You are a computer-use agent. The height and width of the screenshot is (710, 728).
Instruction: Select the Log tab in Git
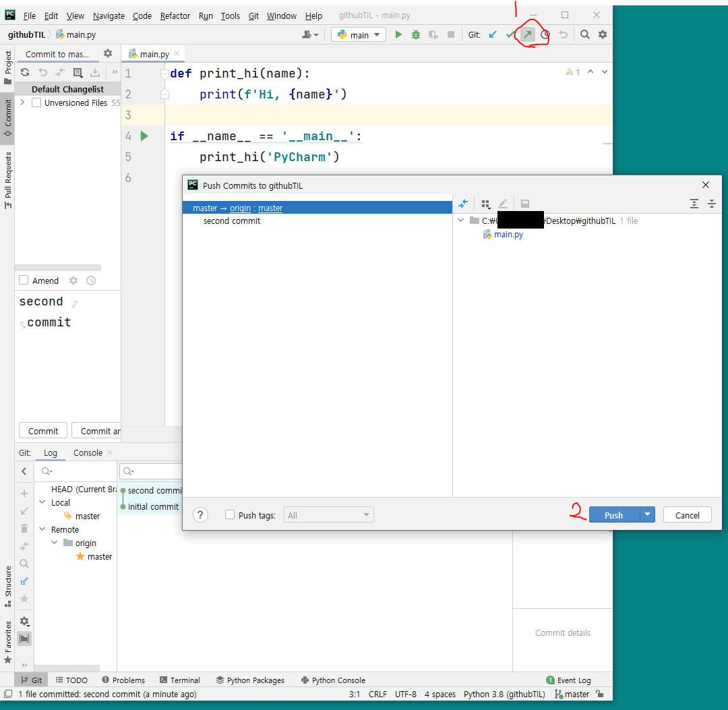click(x=50, y=452)
